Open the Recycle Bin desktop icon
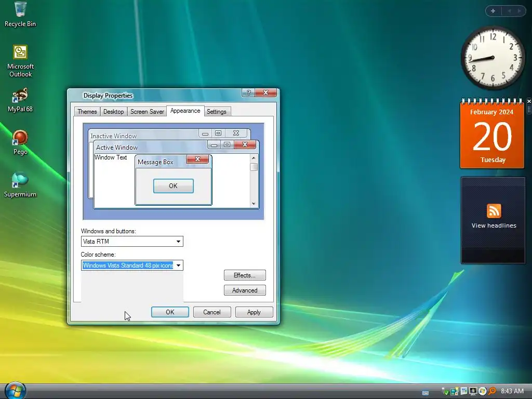Screen dimensions: 532x399 (x=20, y=14)
